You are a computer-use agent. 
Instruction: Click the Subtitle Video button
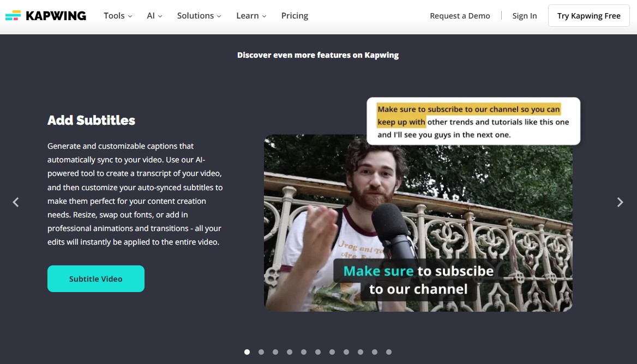96,279
